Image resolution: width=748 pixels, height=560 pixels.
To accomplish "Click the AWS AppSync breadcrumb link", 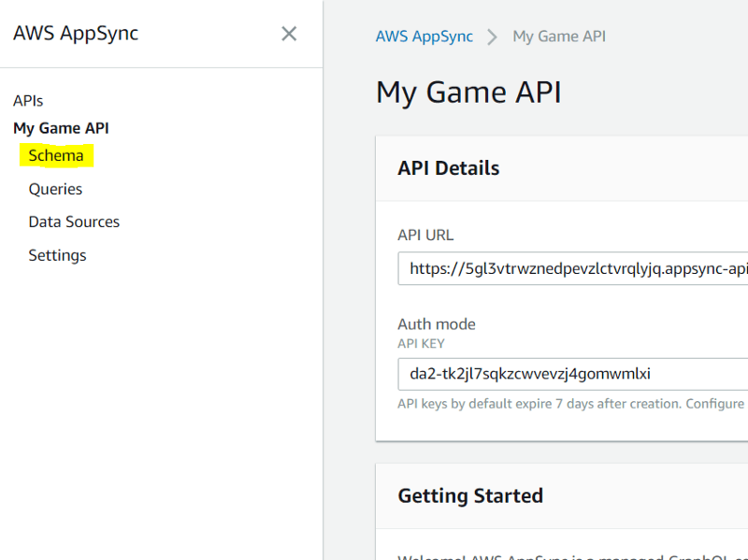I will (x=424, y=36).
